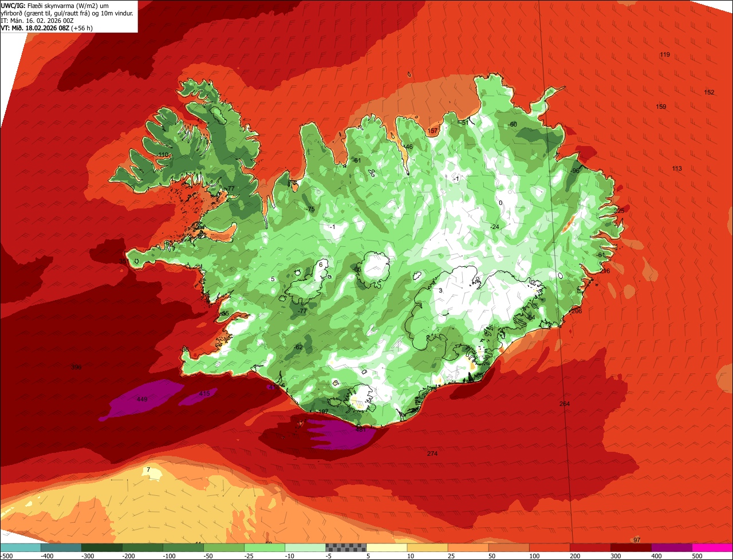Click the legend label 500

click(x=697, y=556)
